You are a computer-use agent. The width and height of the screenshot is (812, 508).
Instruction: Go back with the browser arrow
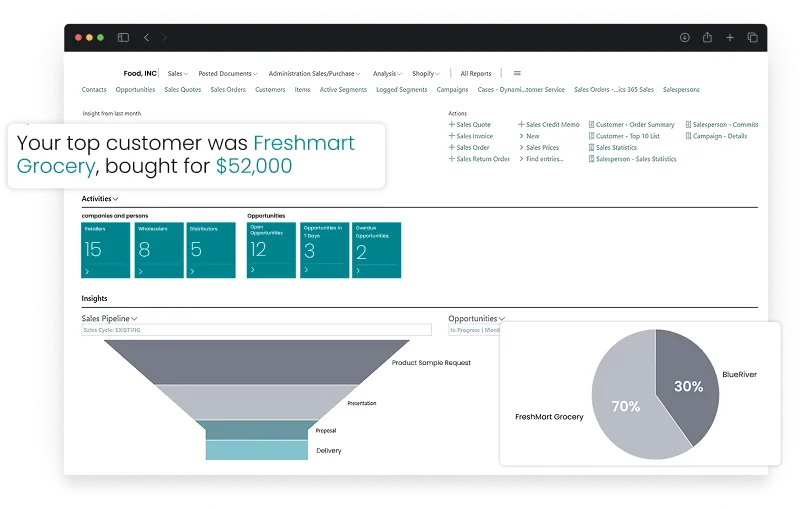tap(147, 37)
